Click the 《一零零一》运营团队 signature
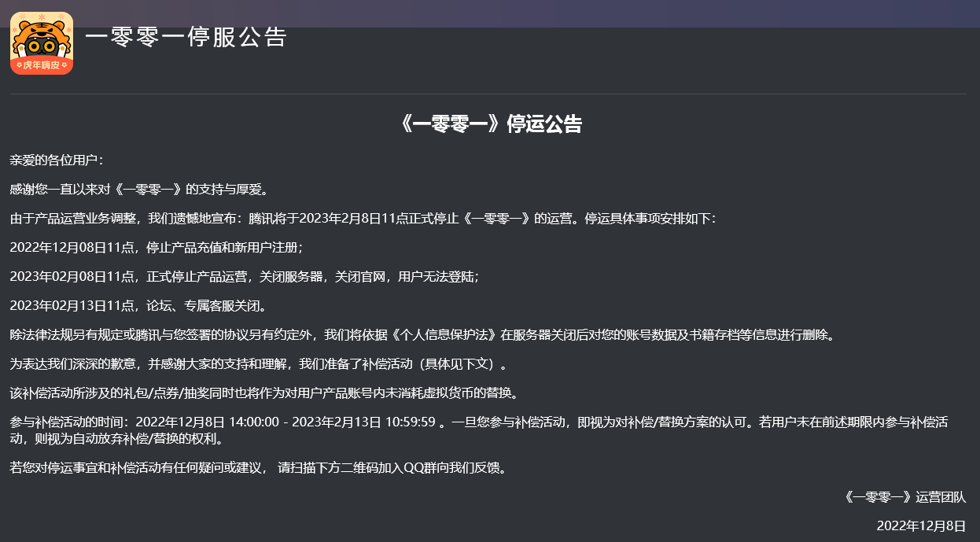 coord(904,496)
